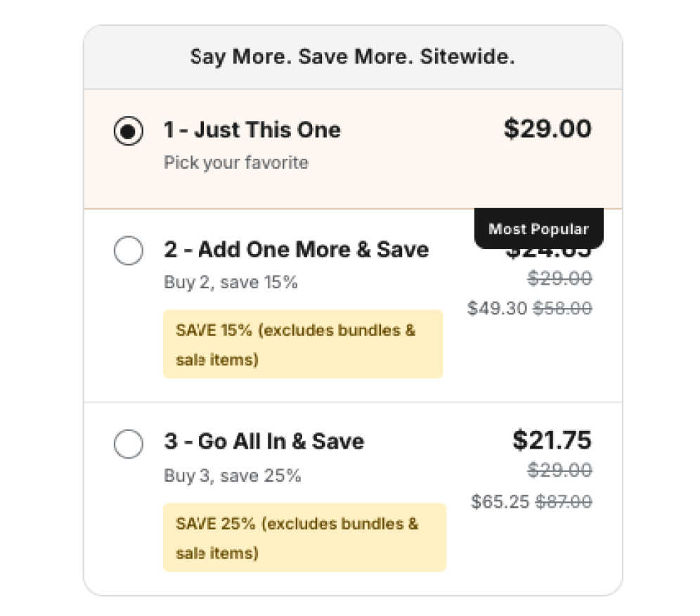Click the "1 - Just This One" title
Screen dimensions: 700x616
(252, 130)
